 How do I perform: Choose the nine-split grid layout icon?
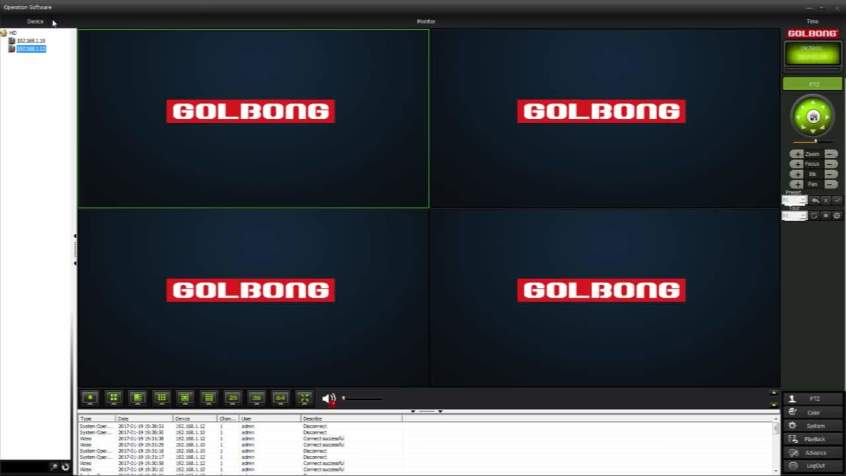161,398
